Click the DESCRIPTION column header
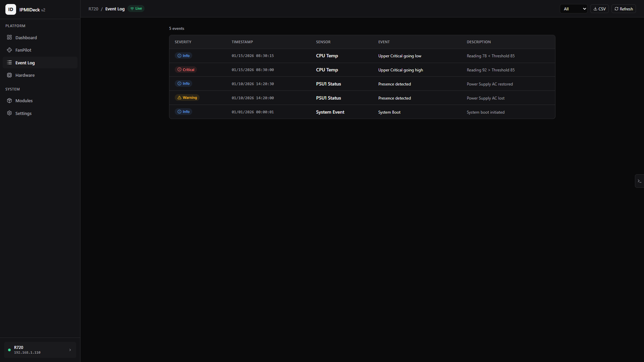Image resolution: width=644 pixels, height=362 pixels. [x=479, y=42]
